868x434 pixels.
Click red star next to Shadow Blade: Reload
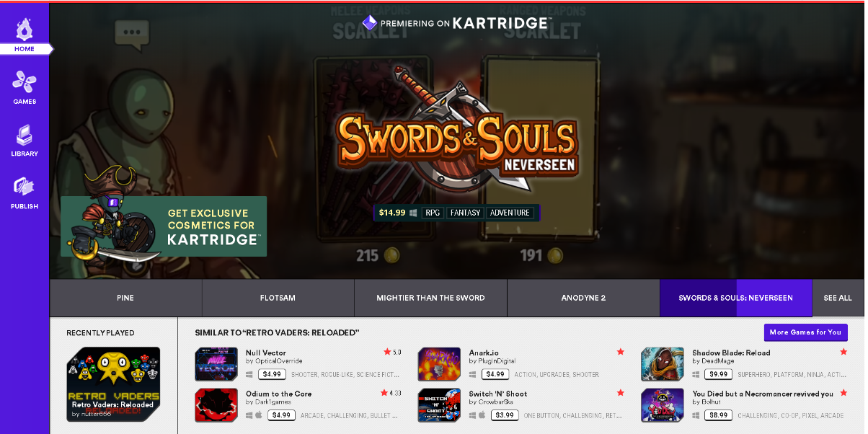pyautogui.click(x=843, y=352)
